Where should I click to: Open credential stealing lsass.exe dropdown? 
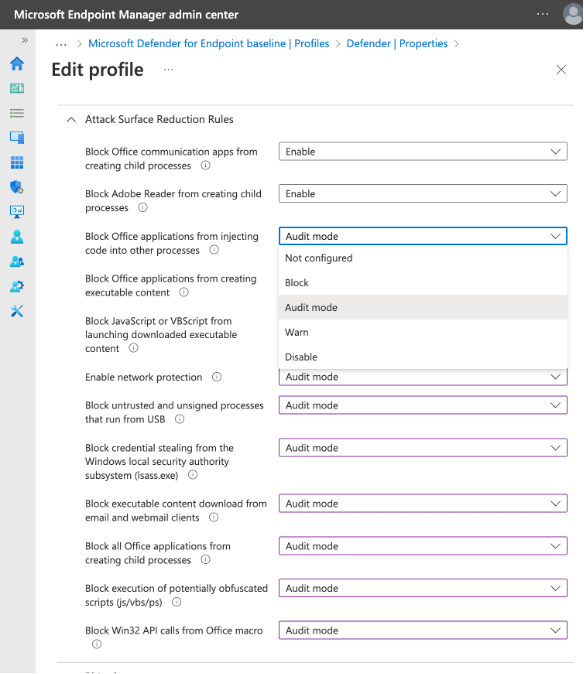[x=423, y=448]
